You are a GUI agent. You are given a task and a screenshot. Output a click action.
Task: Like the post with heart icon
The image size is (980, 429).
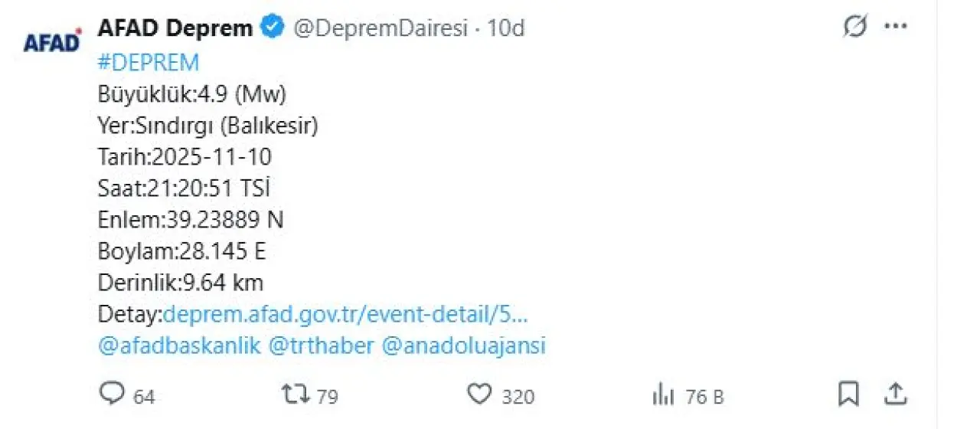(x=479, y=394)
